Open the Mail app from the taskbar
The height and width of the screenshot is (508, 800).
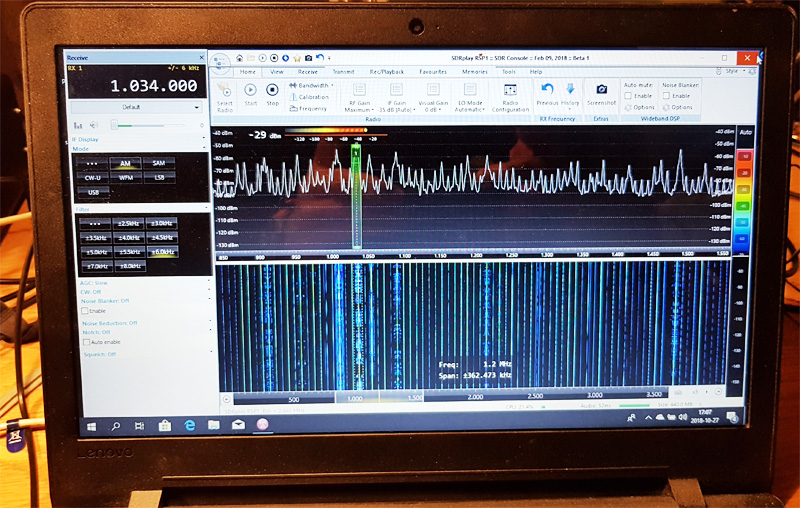click(x=238, y=424)
